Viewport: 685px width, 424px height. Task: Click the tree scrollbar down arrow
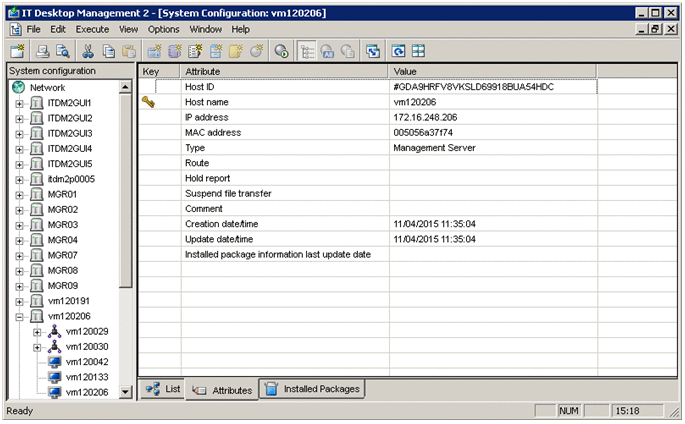[125, 393]
